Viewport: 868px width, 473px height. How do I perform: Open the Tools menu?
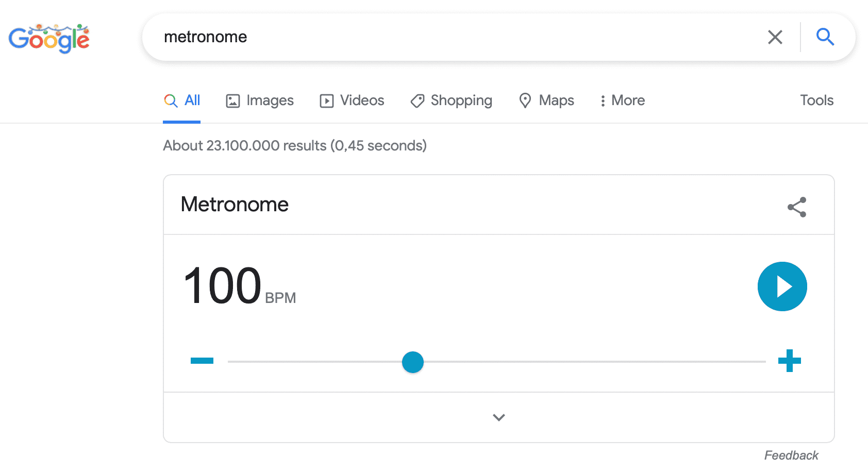(816, 100)
